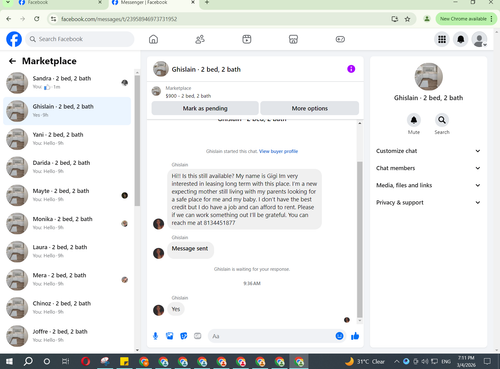Send a thumbs-up like

click(355, 336)
